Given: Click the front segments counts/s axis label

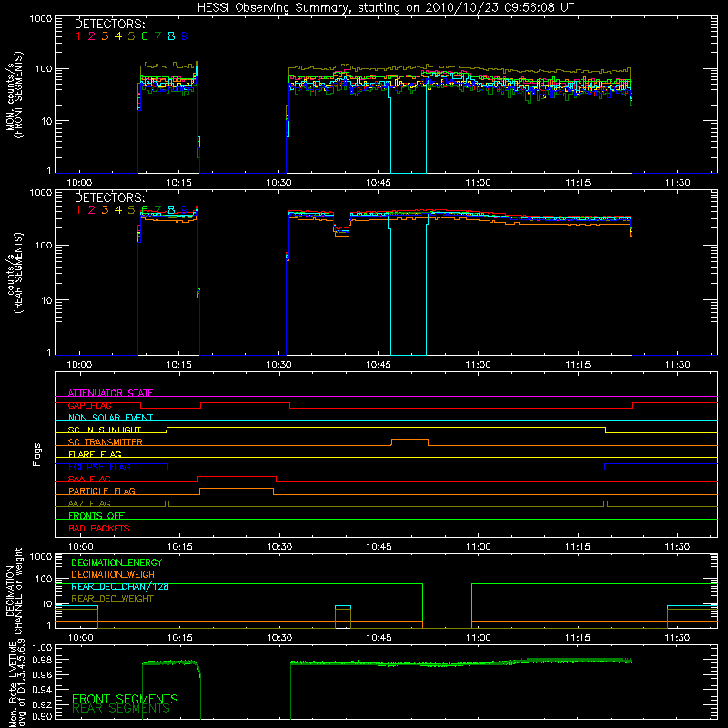Looking at the screenshot, I should click(15, 96).
